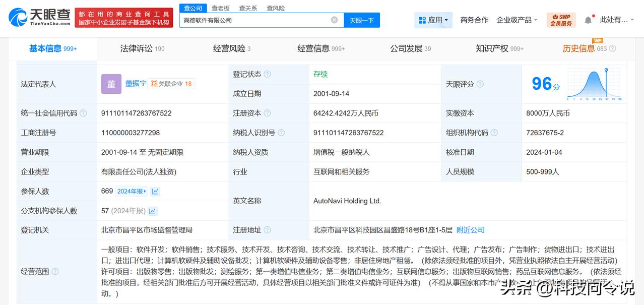Click the 有限责任公司(法人独资) company type
The image size is (644, 305).
(x=139, y=172)
